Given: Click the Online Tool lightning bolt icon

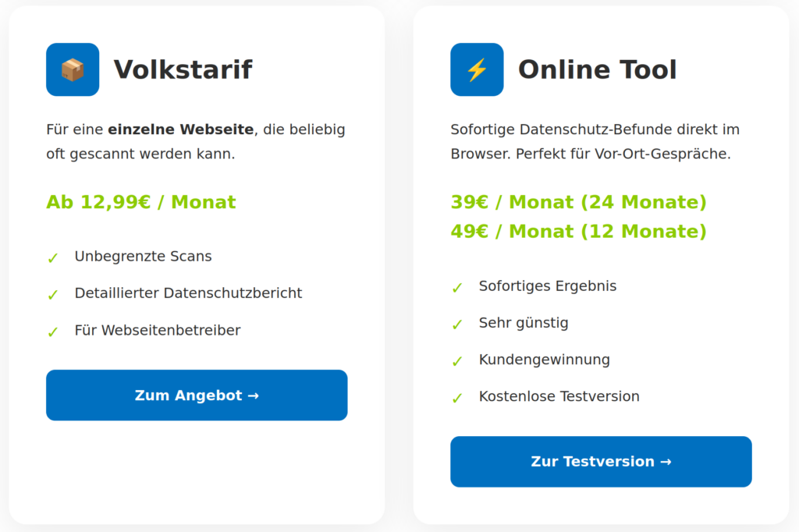Looking at the screenshot, I should coord(477,69).
